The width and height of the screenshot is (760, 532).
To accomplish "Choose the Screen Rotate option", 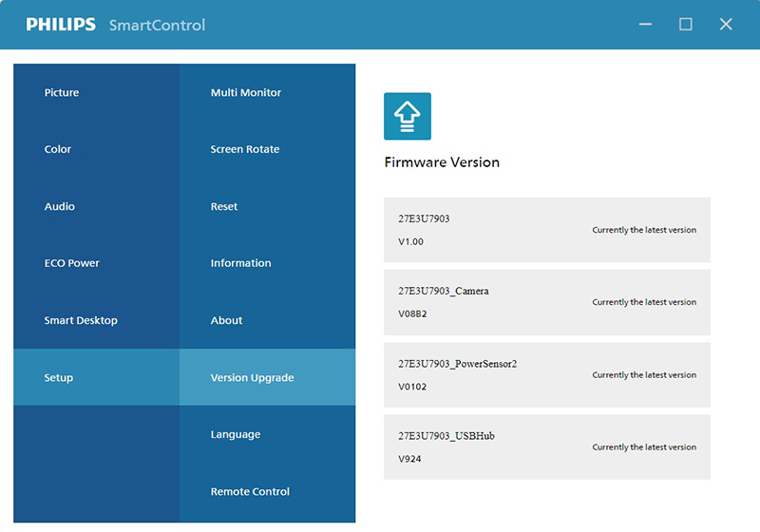I will 245,150.
